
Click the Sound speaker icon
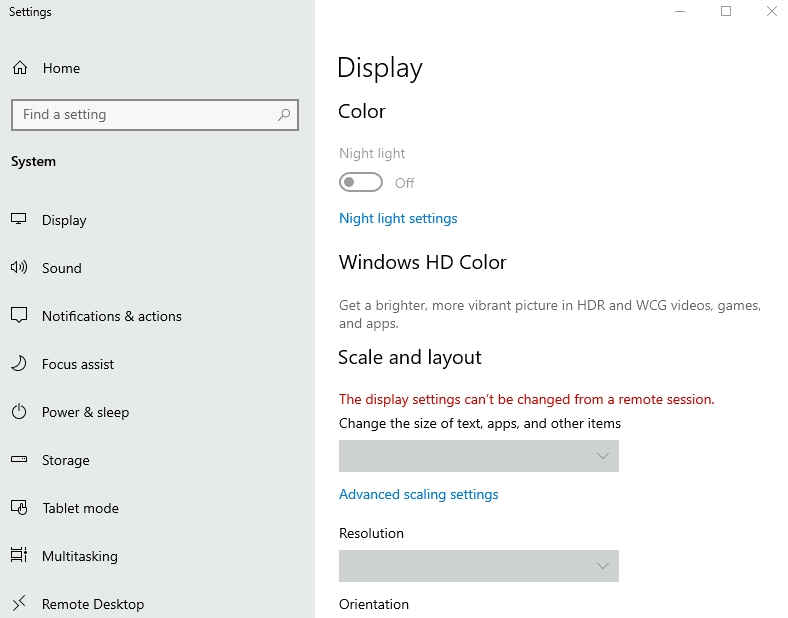[x=19, y=268]
